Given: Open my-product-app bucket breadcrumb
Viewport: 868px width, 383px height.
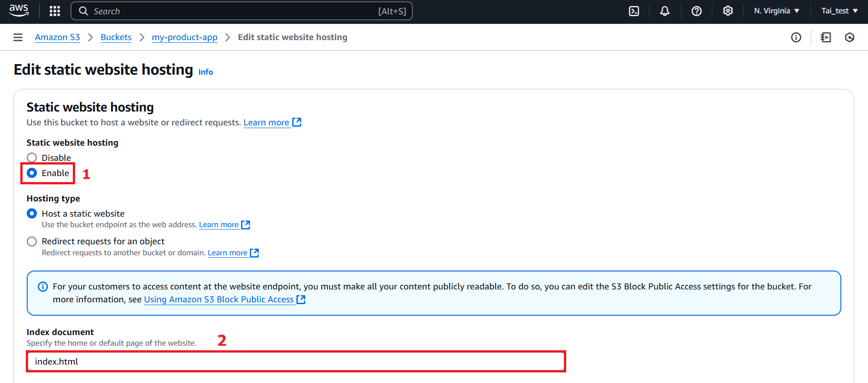Looking at the screenshot, I should click(x=185, y=37).
